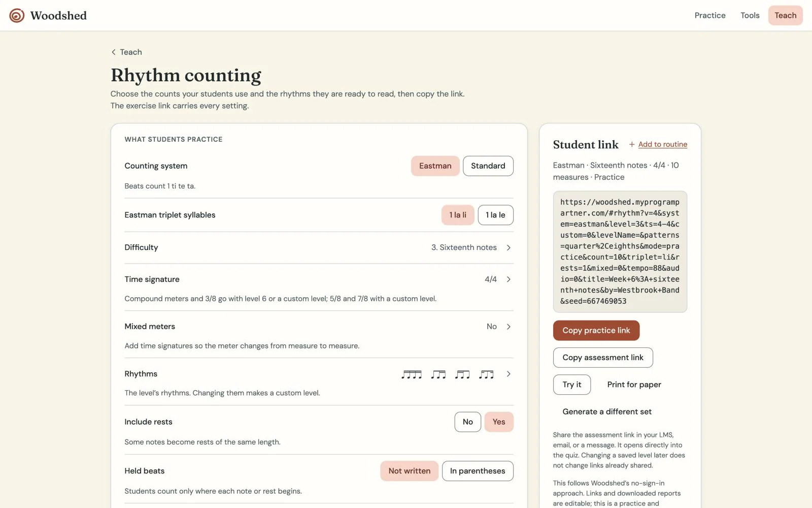Select Eastman counting system
Viewport: 812px width, 508px height.
(x=435, y=166)
